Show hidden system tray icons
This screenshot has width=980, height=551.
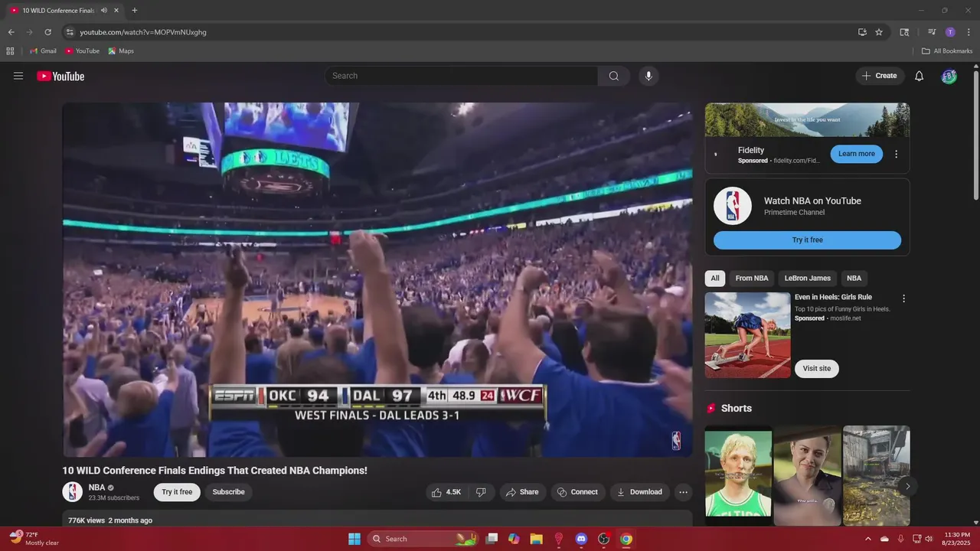(x=867, y=539)
